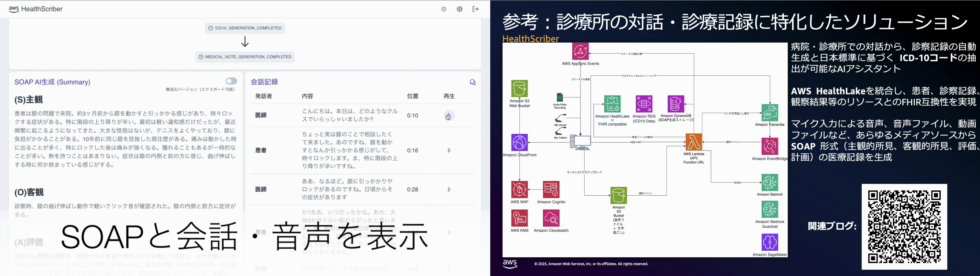980x276 pixels.
Task: Click the AWS WAF icon
Action: (x=520, y=189)
